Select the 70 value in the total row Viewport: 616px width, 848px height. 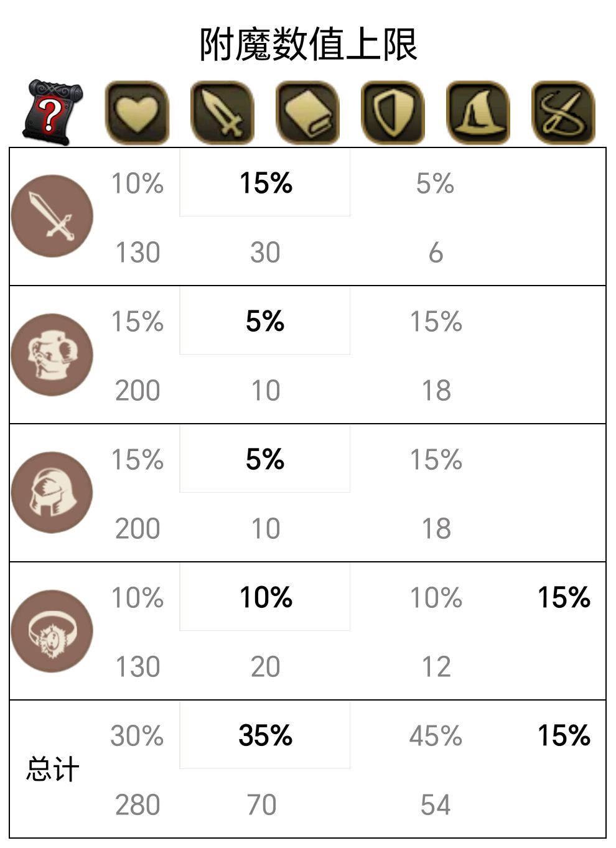(262, 804)
